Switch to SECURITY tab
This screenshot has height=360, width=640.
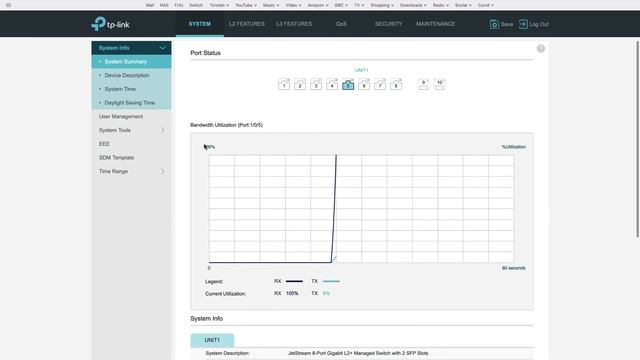388,24
